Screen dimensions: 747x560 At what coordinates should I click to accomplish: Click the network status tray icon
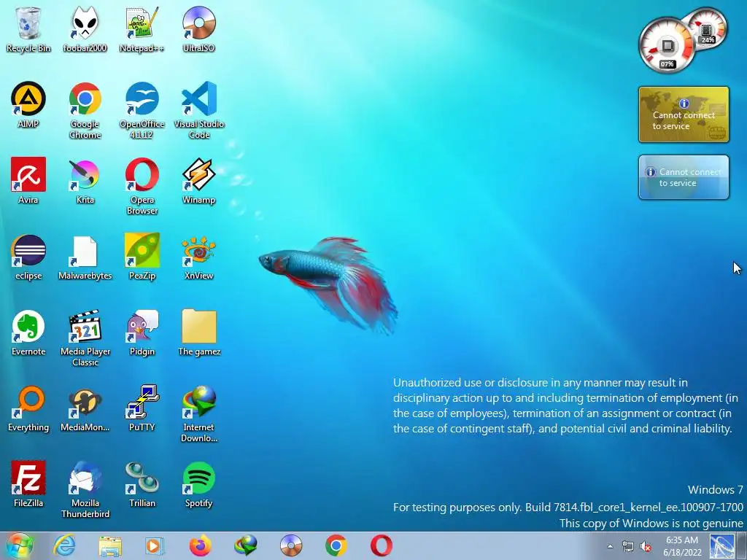pos(628,546)
